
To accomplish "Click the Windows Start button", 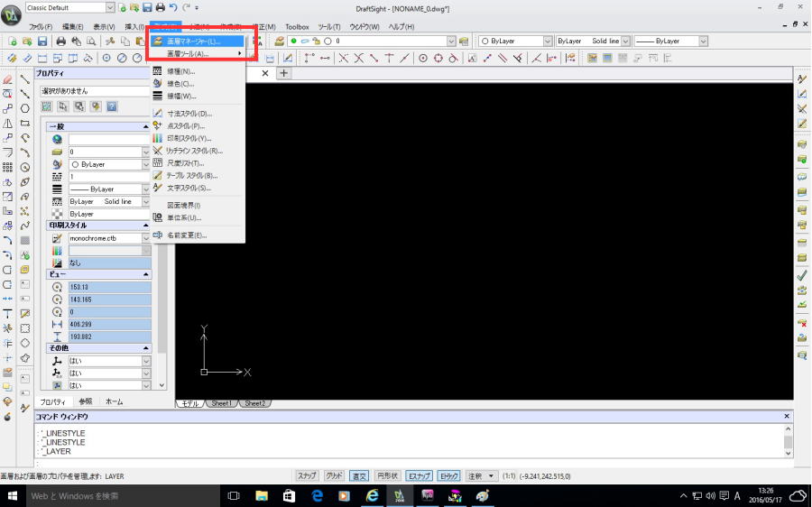I will 13,495.
